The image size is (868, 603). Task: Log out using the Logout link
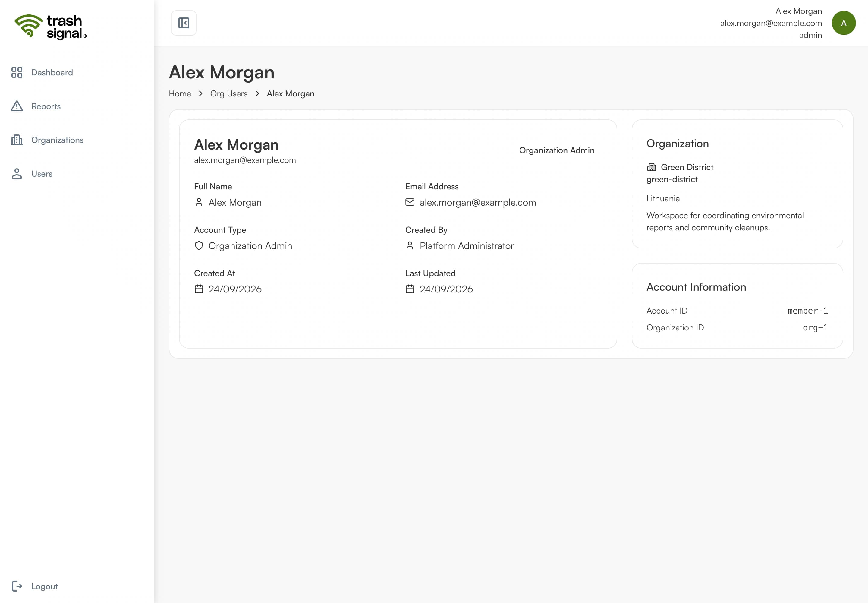point(45,586)
